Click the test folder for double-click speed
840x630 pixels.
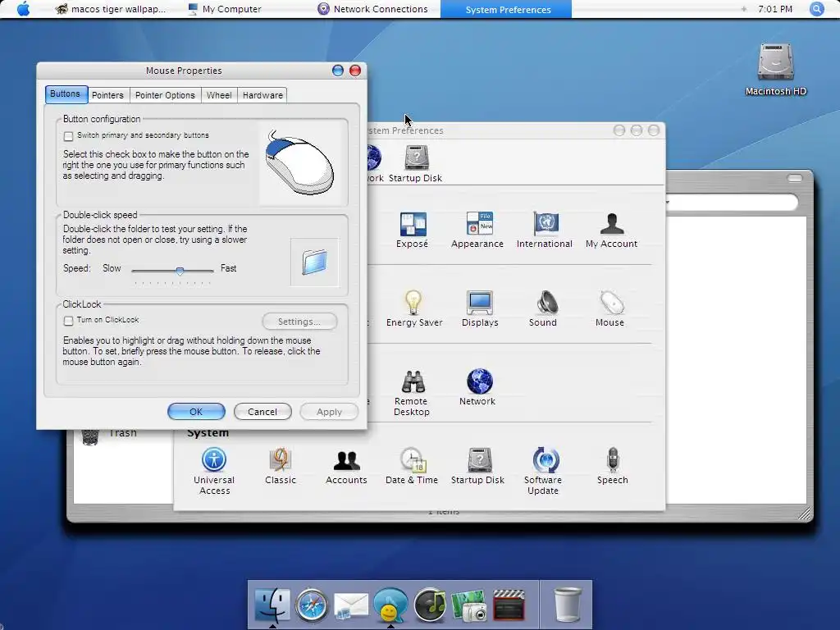point(314,262)
